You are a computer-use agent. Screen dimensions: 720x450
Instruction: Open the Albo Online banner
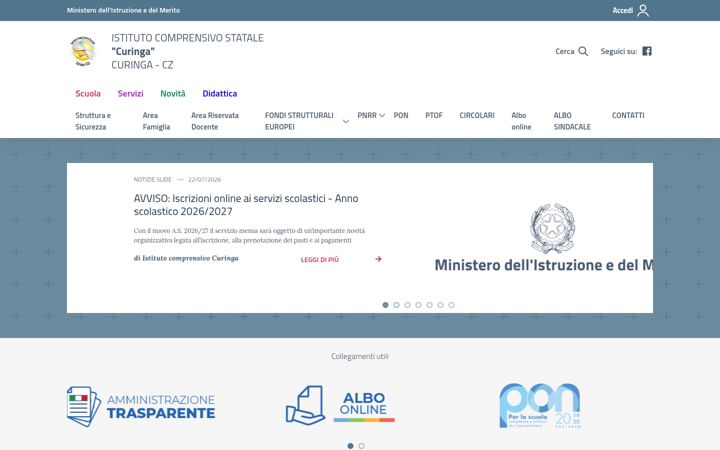340,405
